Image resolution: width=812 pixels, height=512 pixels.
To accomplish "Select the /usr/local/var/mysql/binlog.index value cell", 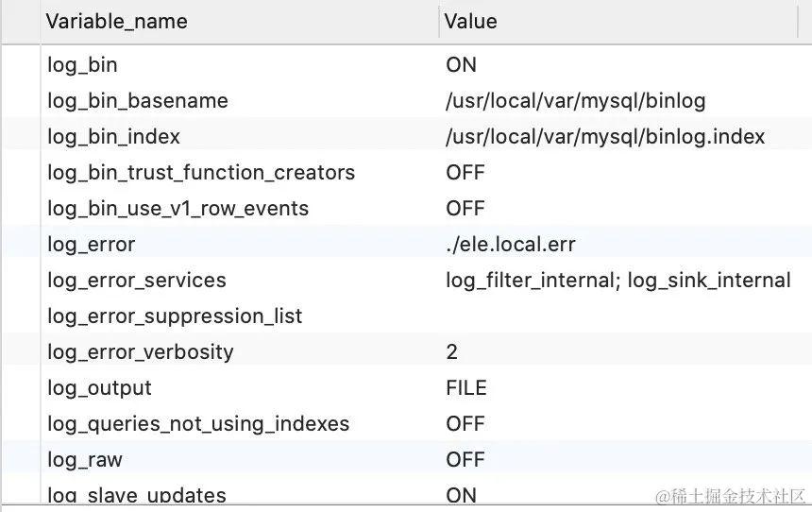I will tap(605, 137).
